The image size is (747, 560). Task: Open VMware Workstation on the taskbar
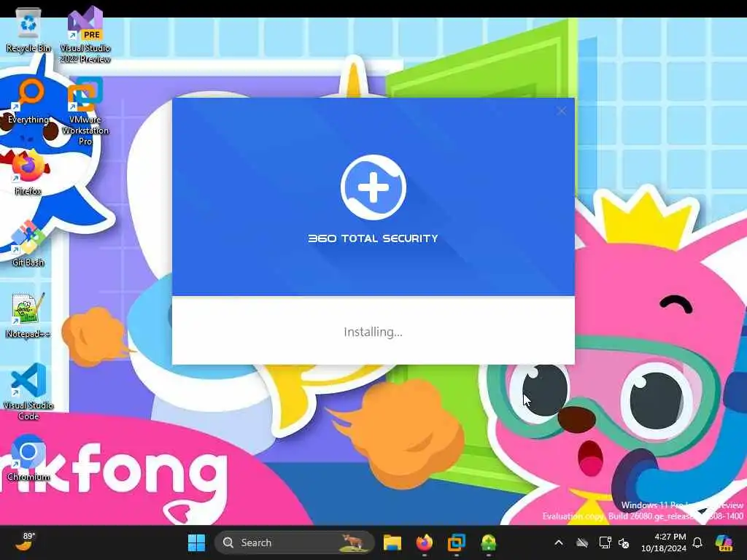click(456, 542)
